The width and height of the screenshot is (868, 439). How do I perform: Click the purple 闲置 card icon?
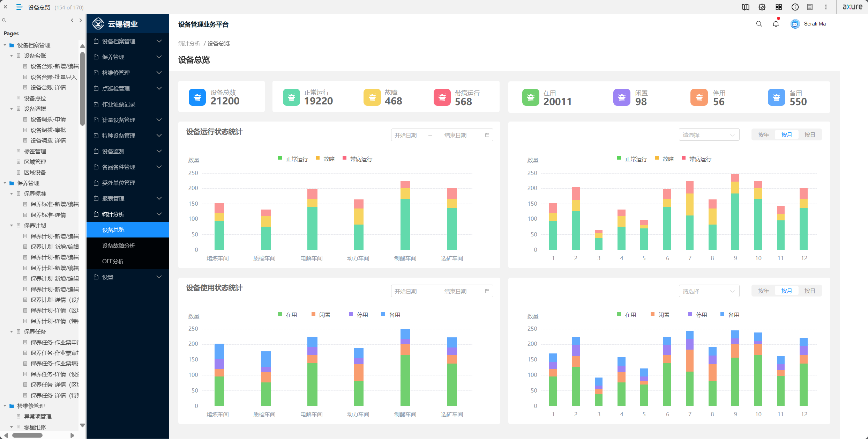(x=622, y=97)
